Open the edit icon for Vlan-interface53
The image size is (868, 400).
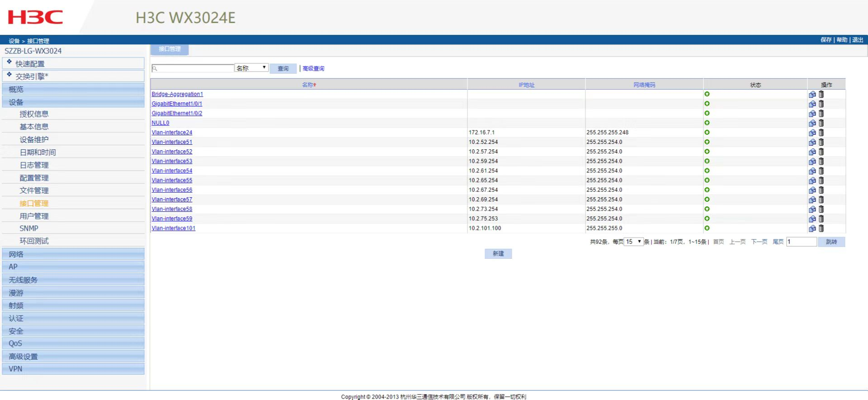coord(812,161)
